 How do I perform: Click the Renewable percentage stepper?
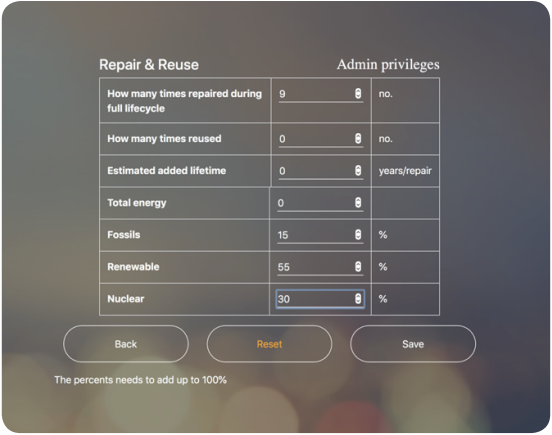[x=358, y=267]
